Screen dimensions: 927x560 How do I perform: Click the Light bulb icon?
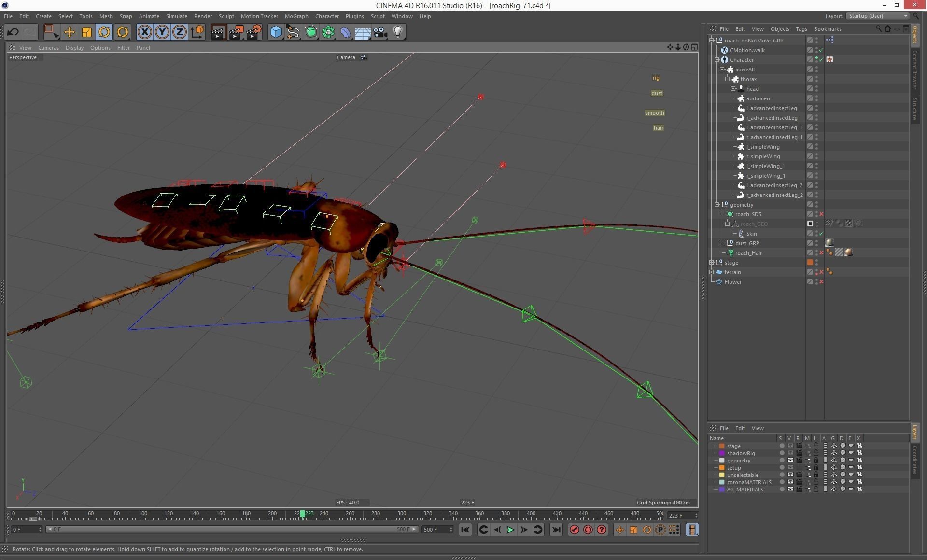pos(398,32)
